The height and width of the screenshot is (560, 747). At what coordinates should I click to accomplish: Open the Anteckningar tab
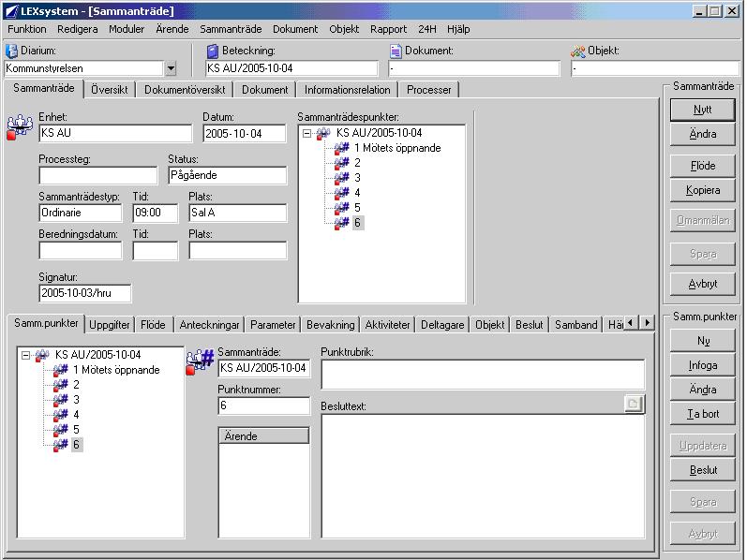[209, 325]
